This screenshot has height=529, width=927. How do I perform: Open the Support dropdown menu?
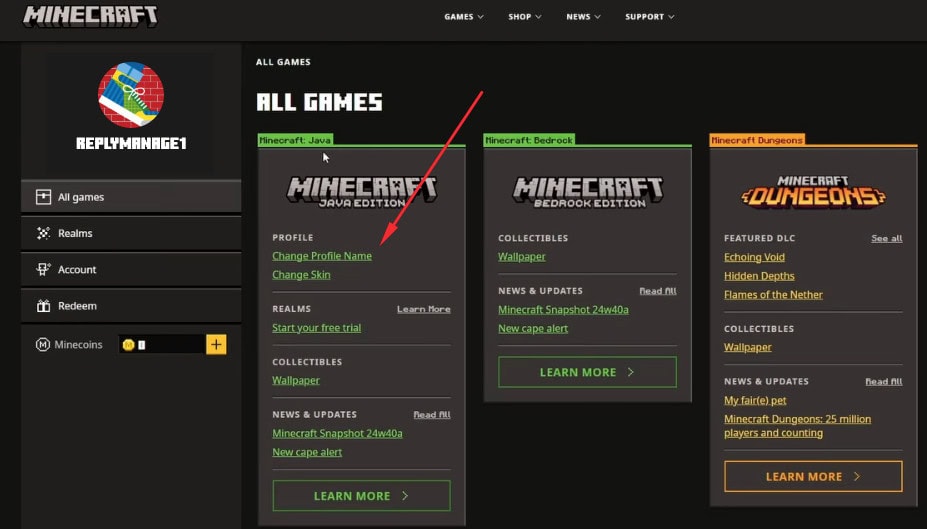coord(649,17)
